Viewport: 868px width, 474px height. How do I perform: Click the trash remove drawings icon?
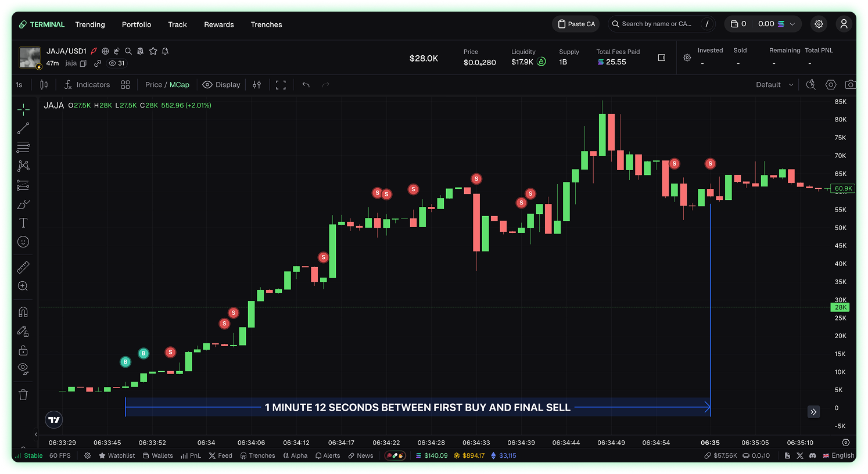(x=23, y=395)
